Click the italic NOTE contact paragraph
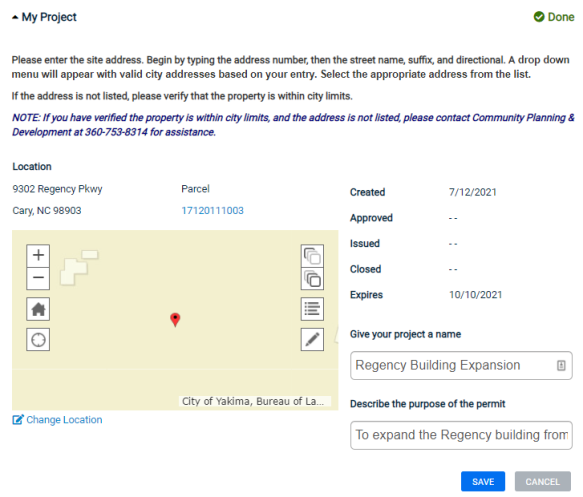Screen dimensions: 583x497 click(x=293, y=125)
